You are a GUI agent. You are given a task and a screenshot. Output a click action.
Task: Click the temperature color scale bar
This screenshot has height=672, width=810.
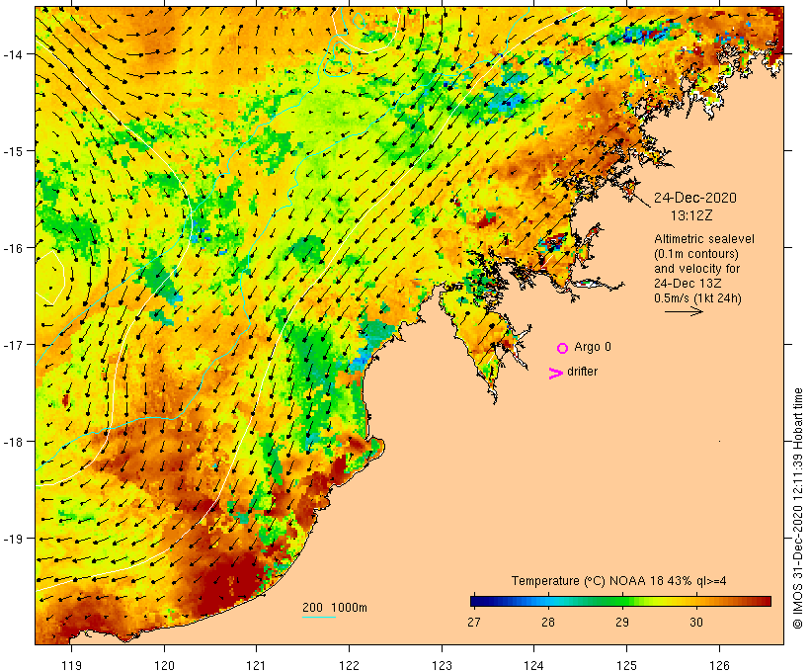[x=620, y=601]
